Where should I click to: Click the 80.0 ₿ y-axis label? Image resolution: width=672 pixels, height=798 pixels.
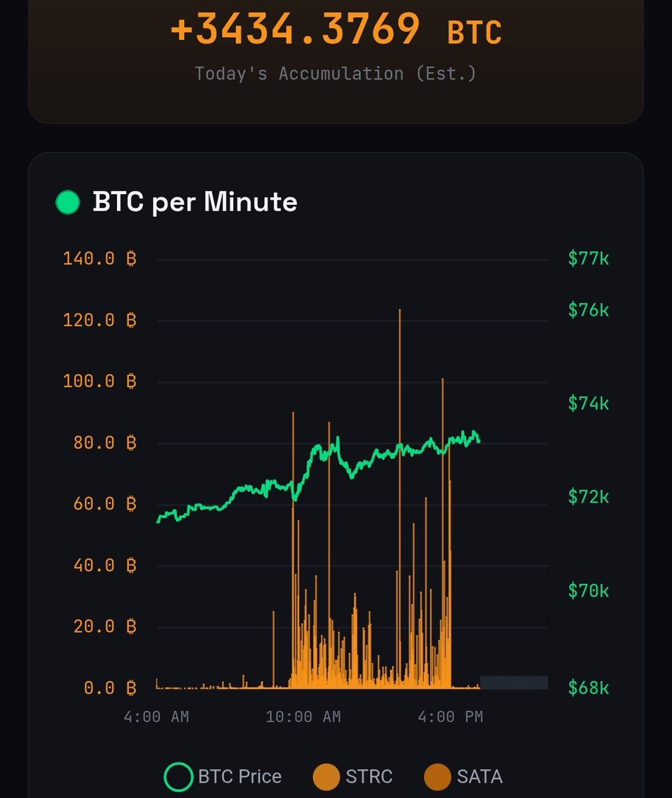click(x=105, y=443)
